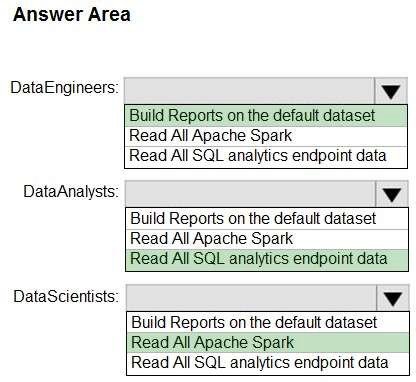This screenshot has height=382, width=416.
Task: Open the DataEngineers dropdown arrow
Action: tap(391, 91)
